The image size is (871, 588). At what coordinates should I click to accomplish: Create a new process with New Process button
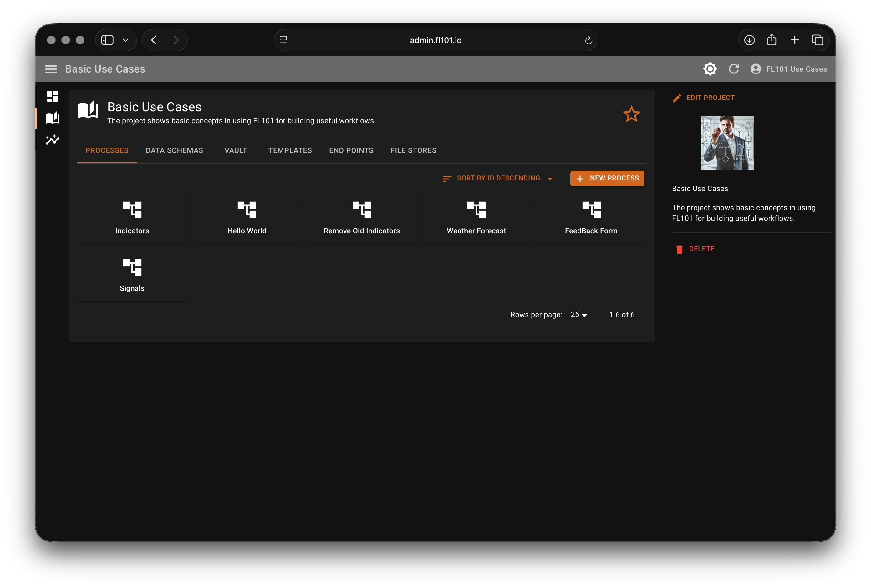607,178
